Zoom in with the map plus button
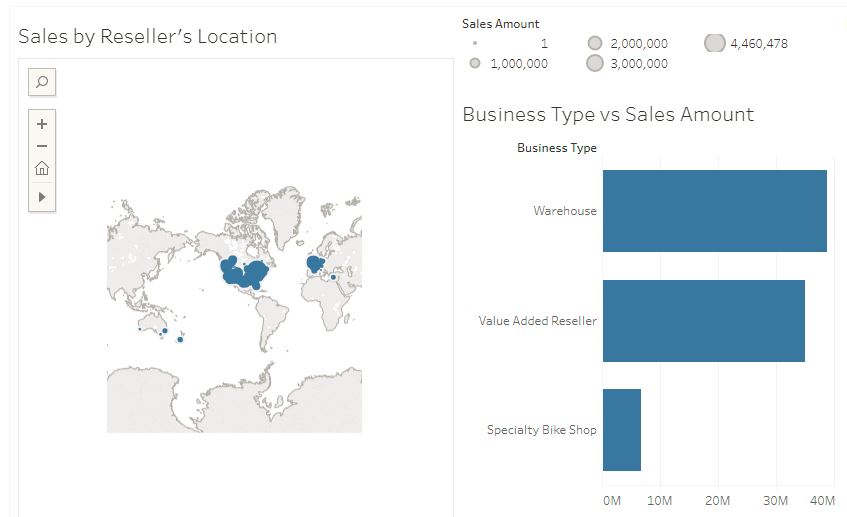Image resolution: width=847 pixels, height=517 pixels. (42, 124)
